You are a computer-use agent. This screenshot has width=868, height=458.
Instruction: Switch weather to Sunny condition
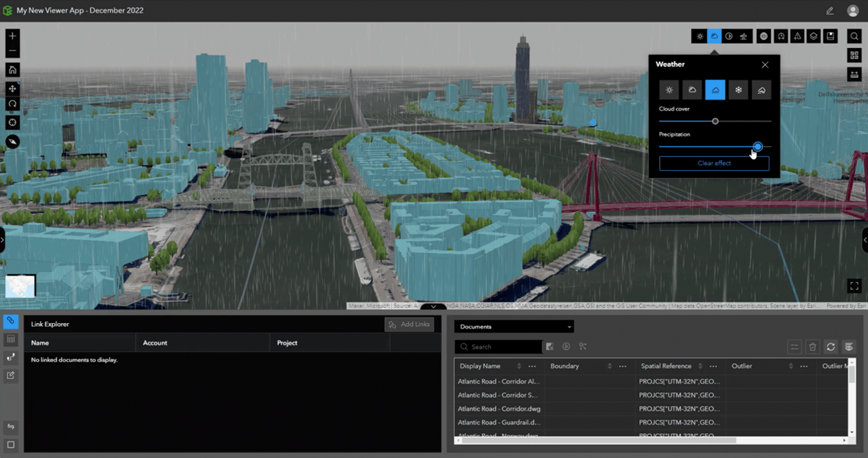[669, 90]
